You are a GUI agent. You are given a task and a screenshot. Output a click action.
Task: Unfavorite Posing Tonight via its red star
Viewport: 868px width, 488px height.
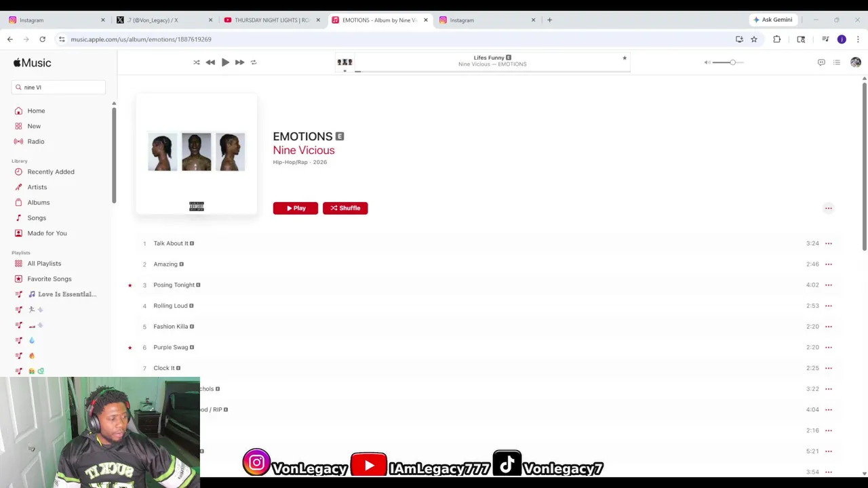[x=130, y=285]
